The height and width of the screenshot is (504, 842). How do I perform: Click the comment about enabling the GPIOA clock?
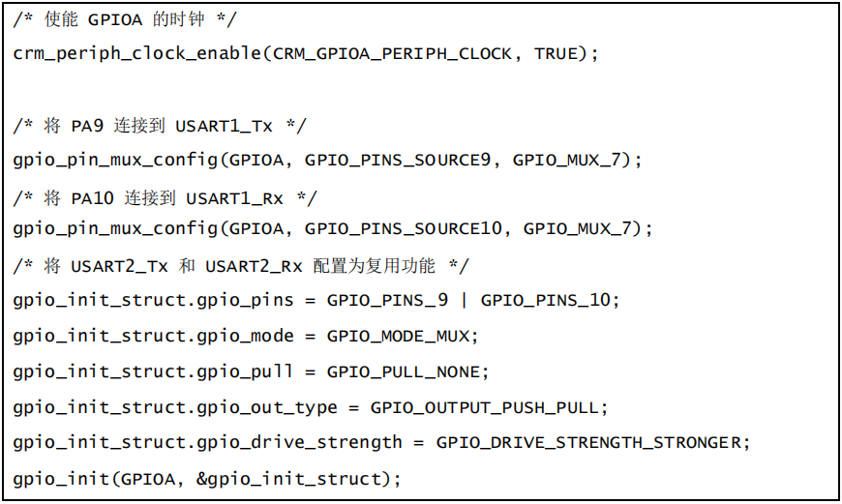[126, 19]
